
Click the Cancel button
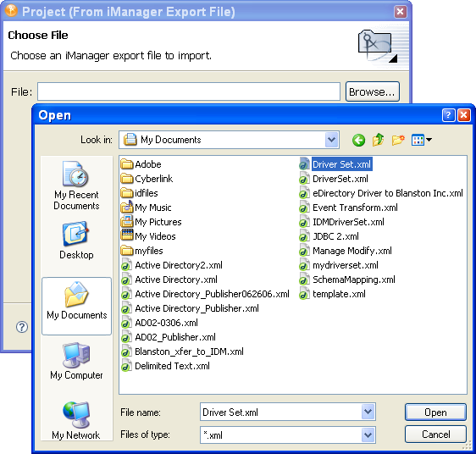(435, 435)
